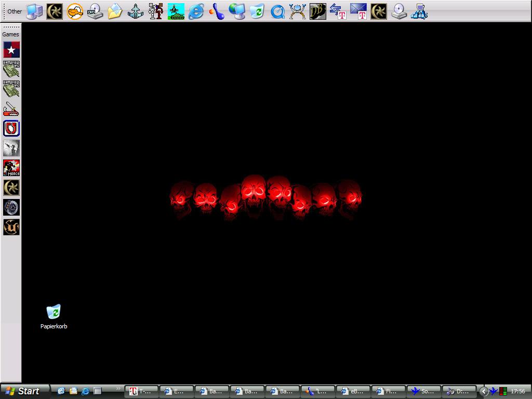
Task: Switch to the E... taskbar window
Action: coord(177,391)
